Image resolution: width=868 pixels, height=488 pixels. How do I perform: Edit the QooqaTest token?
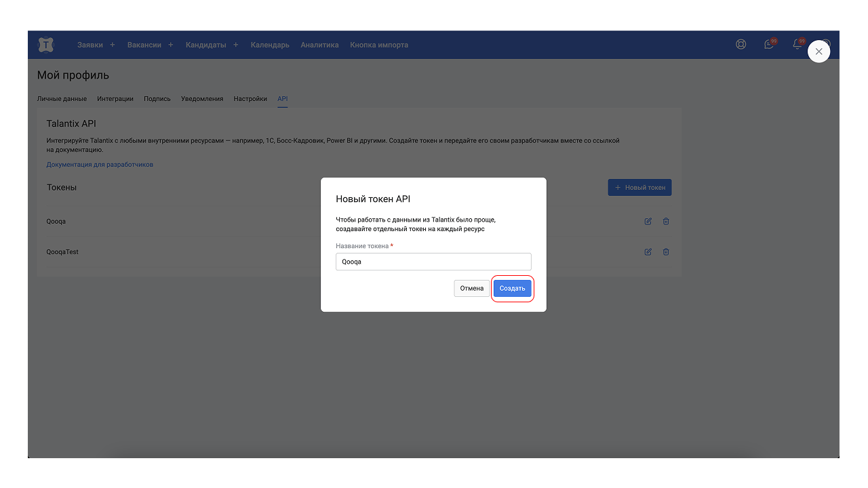648,252
